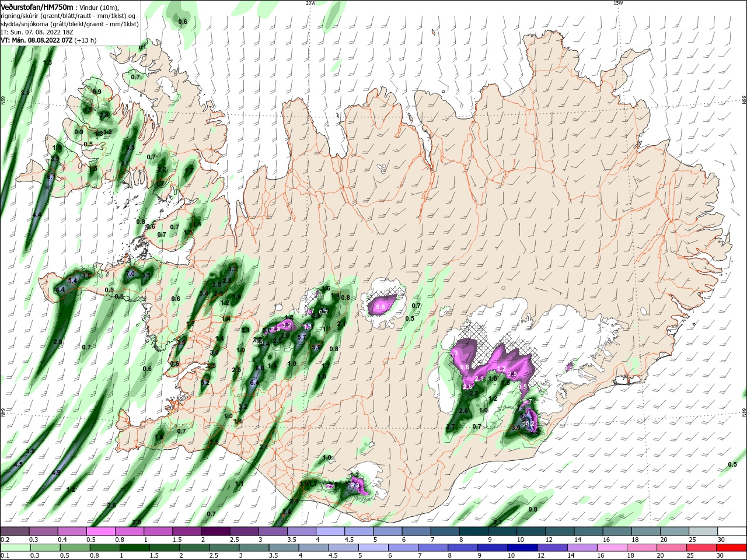Click the pale green 0.1–0.3 rain swatch
747x560 pixels.
[15, 548]
